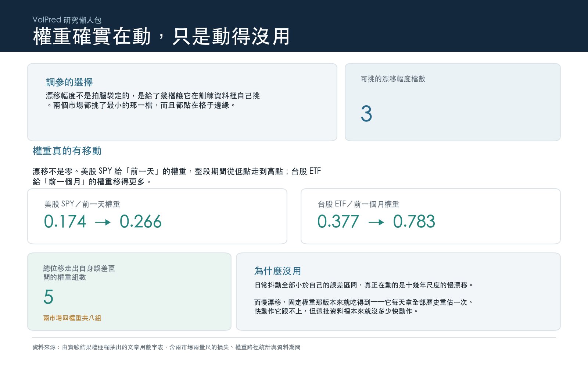Click the line starting 。兩個市場都挑了最小

[141, 105]
